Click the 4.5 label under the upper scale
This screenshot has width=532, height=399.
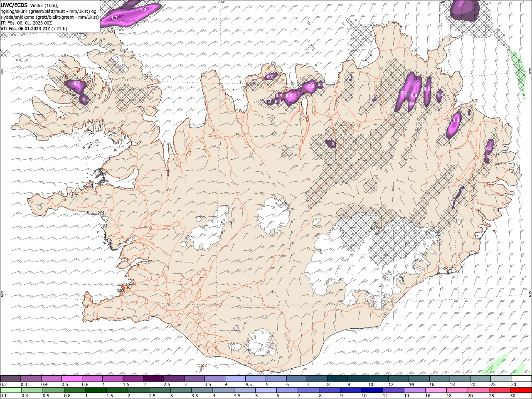pyautogui.click(x=249, y=384)
